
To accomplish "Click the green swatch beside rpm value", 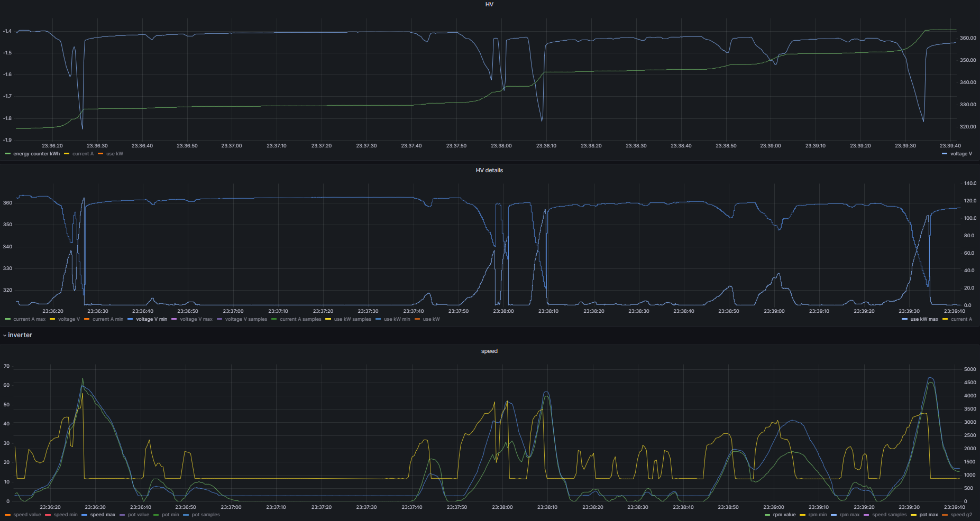I will pyautogui.click(x=767, y=515).
